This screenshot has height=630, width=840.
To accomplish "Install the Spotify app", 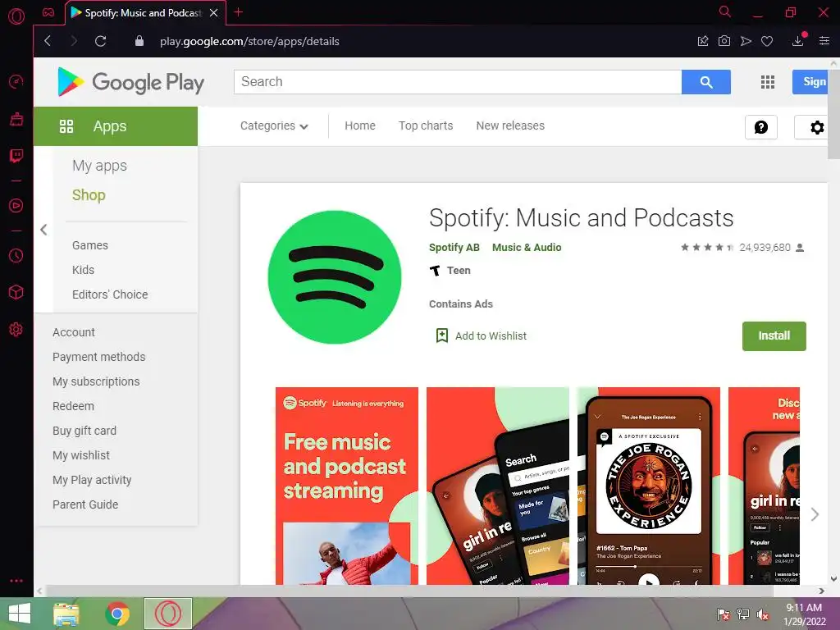I will click(x=774, y=336).
